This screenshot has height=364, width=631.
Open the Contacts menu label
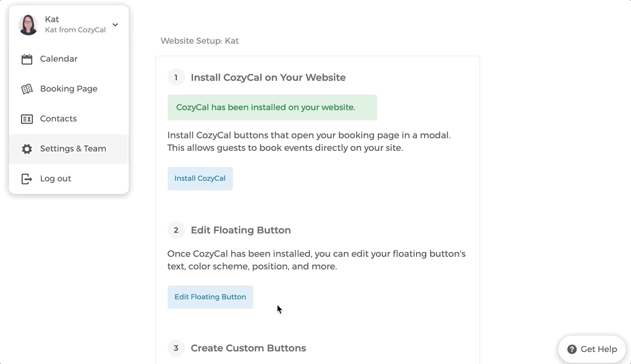point(58,119)
